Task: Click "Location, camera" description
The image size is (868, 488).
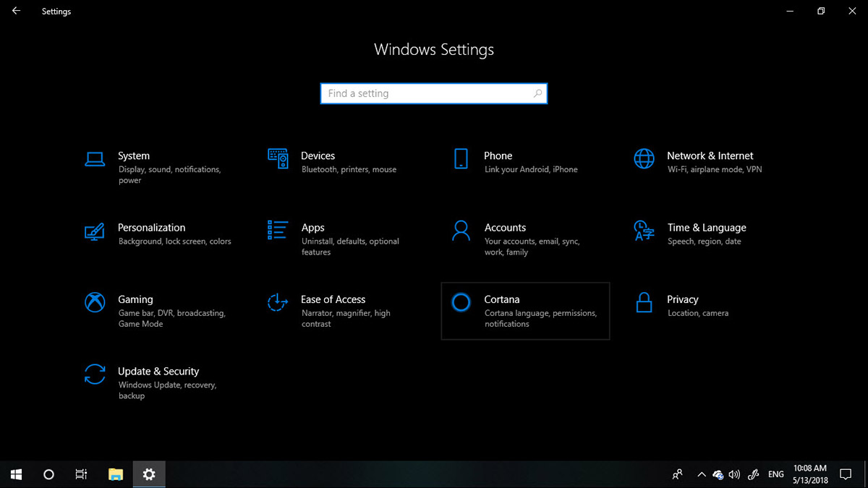Action: coord(698,313)
